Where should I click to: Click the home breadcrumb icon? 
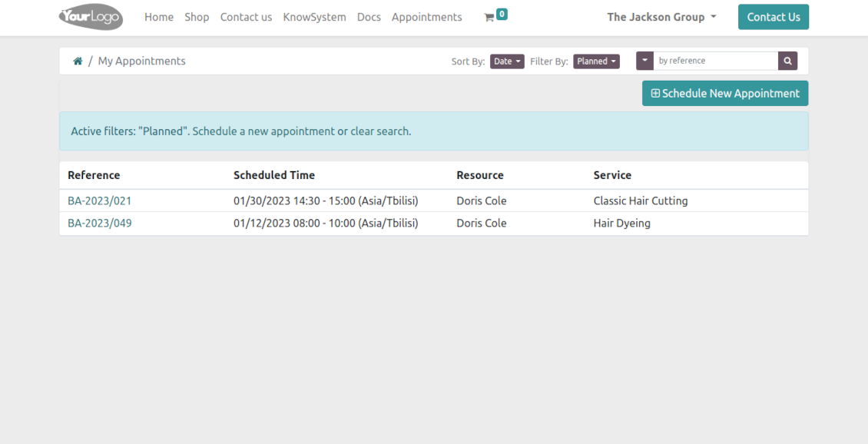point(78,61)
